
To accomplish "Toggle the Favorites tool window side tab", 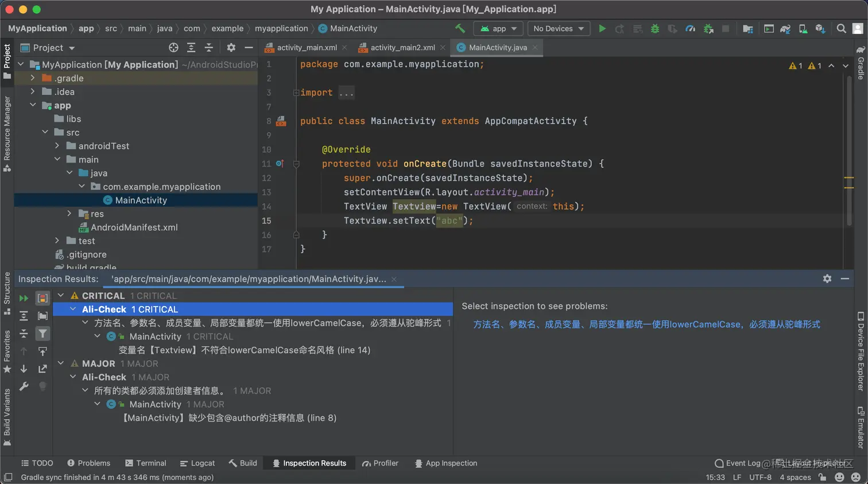I will point(7,351).
